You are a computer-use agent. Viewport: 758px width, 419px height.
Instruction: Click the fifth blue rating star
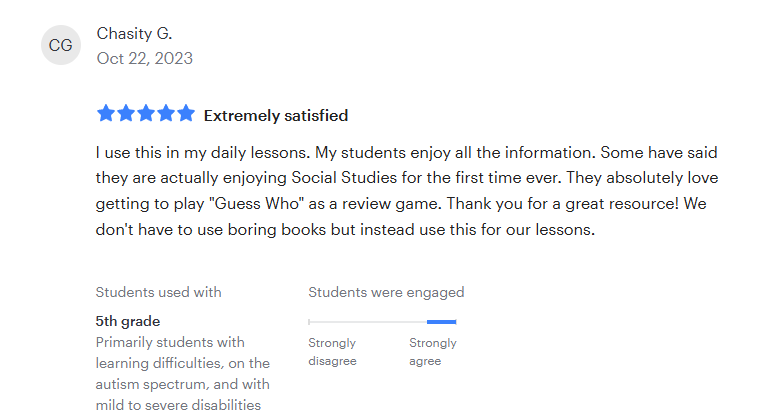(x=185, y=114)
